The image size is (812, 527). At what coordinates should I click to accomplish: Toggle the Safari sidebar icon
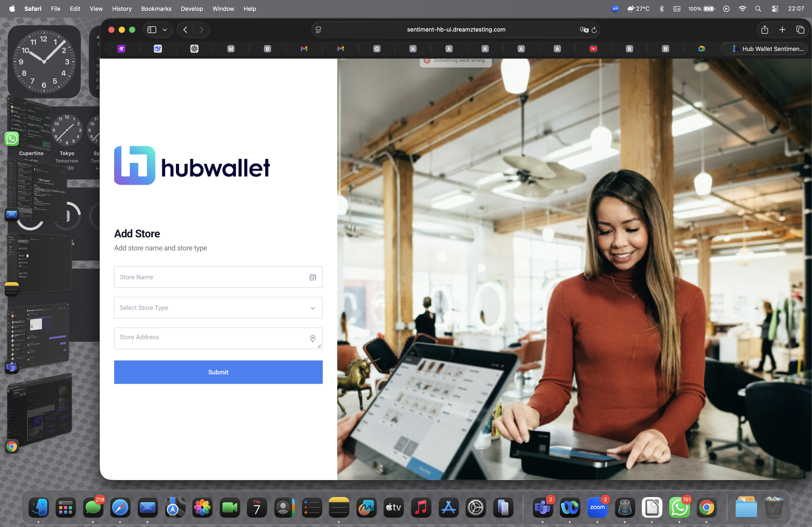coord(152,30)
